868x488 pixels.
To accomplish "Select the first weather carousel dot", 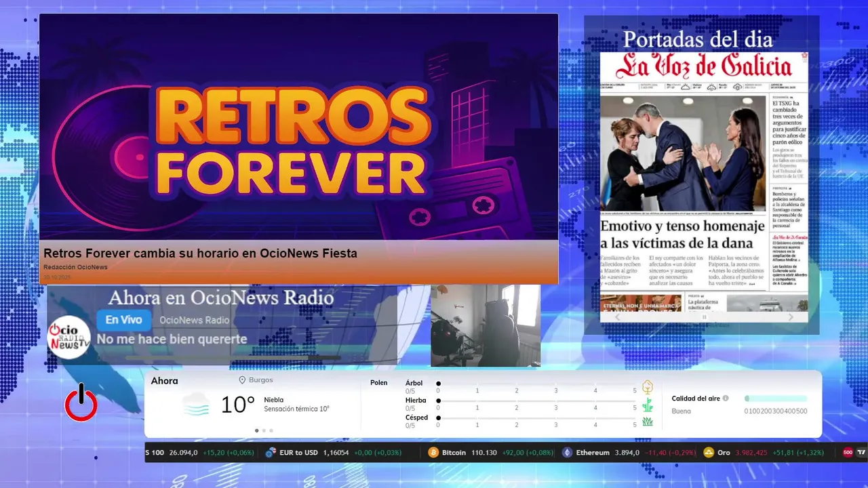I will [256, 430].
